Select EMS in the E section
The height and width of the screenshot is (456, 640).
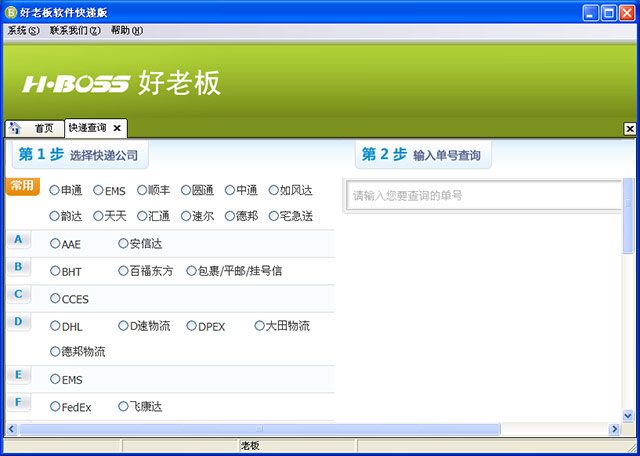55,379
